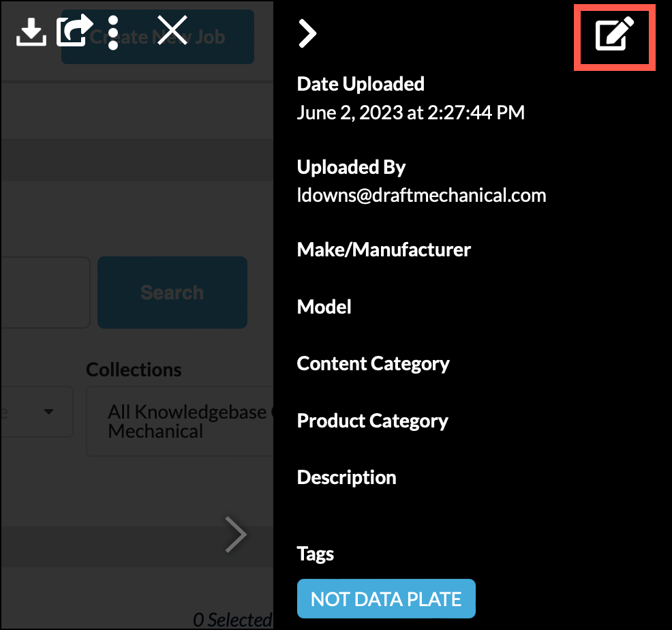
Task: Select the Model field label
Action: tap(324, 307)
